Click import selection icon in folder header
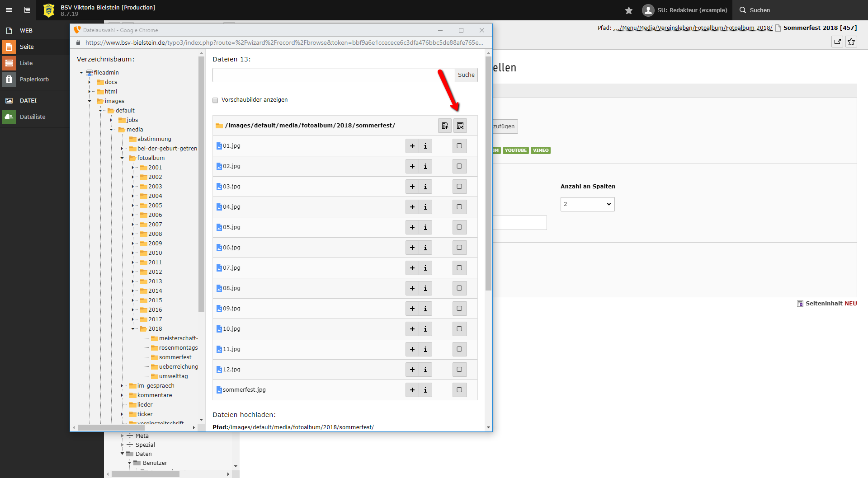Screen dimensions: 868x478 click(445, 126)
